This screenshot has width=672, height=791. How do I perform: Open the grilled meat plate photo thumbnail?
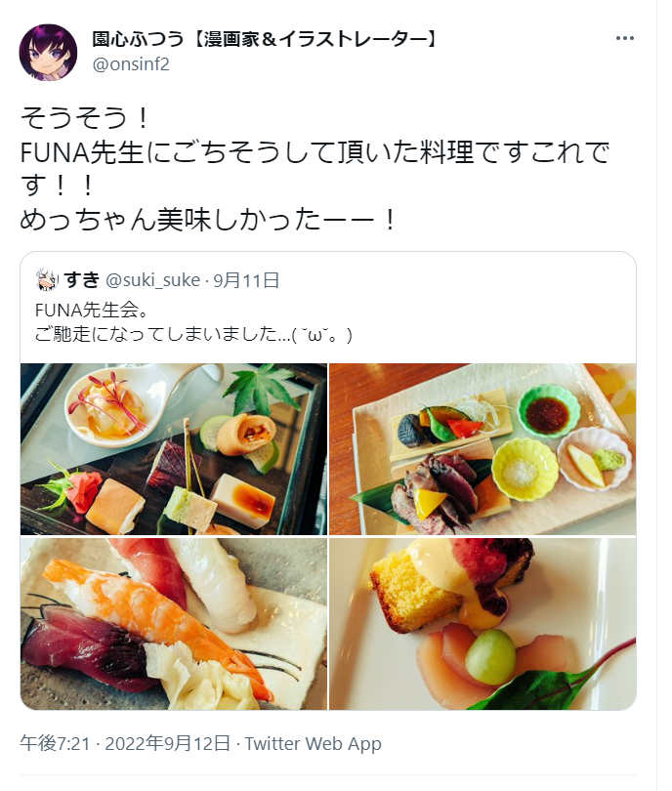click(483, 449)
